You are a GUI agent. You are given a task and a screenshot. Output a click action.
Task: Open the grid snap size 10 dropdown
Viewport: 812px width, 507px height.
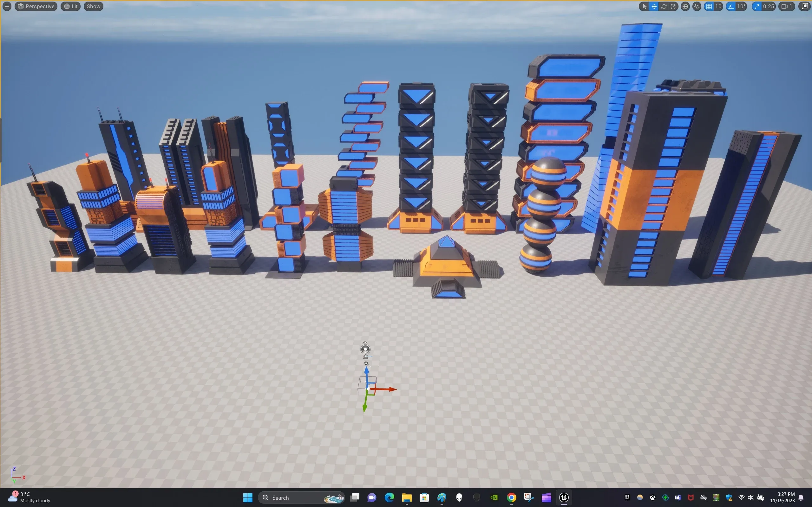point(718,6)
